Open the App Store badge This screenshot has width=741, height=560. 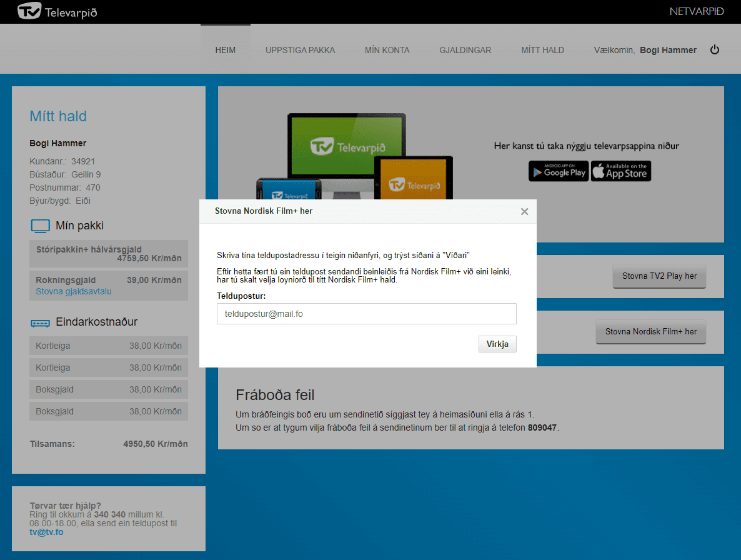click(621, 171)
